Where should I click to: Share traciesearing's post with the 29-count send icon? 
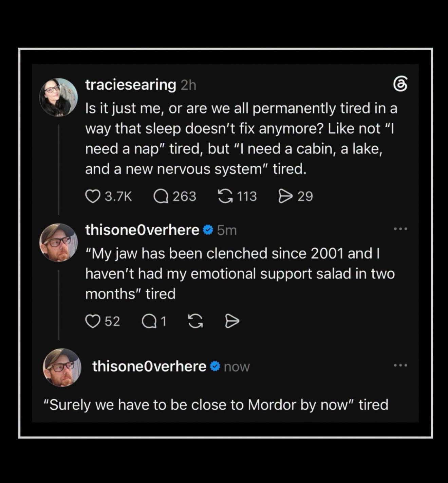coord(285,196)
